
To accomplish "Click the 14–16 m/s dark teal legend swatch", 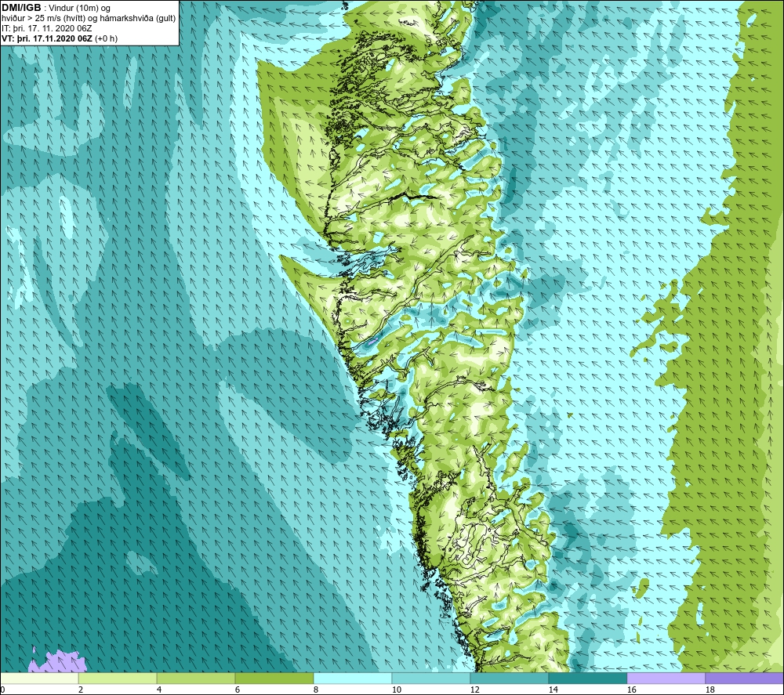I will pyautogui.click(x=587, y=678).
